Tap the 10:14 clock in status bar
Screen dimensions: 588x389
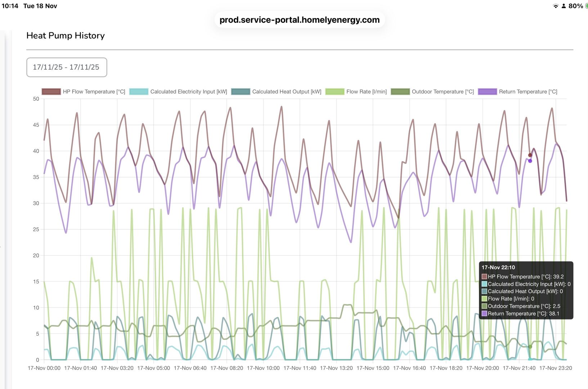[x=10, y=6]
